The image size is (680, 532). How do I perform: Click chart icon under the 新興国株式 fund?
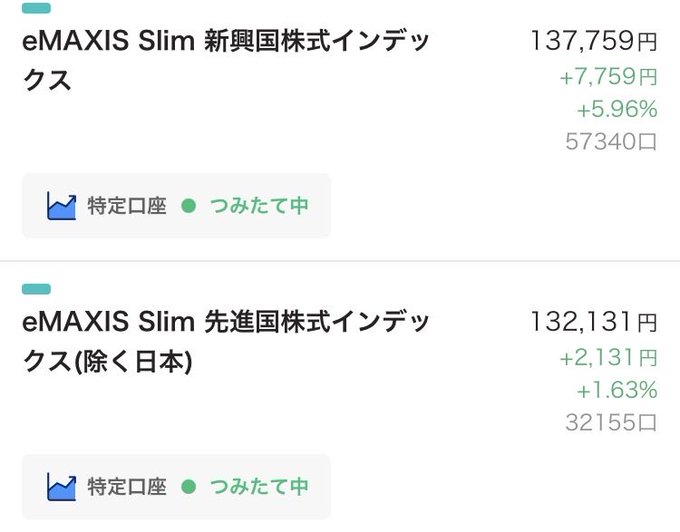point(62,206)
